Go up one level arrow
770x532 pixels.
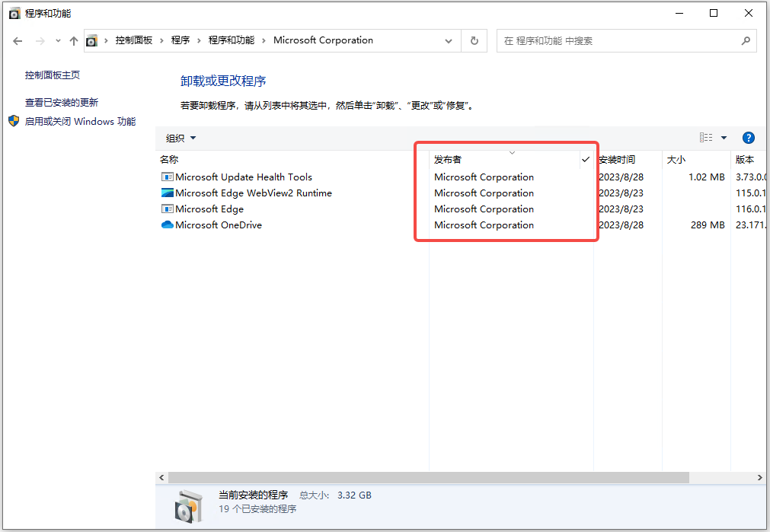click(x=74, y=41)
